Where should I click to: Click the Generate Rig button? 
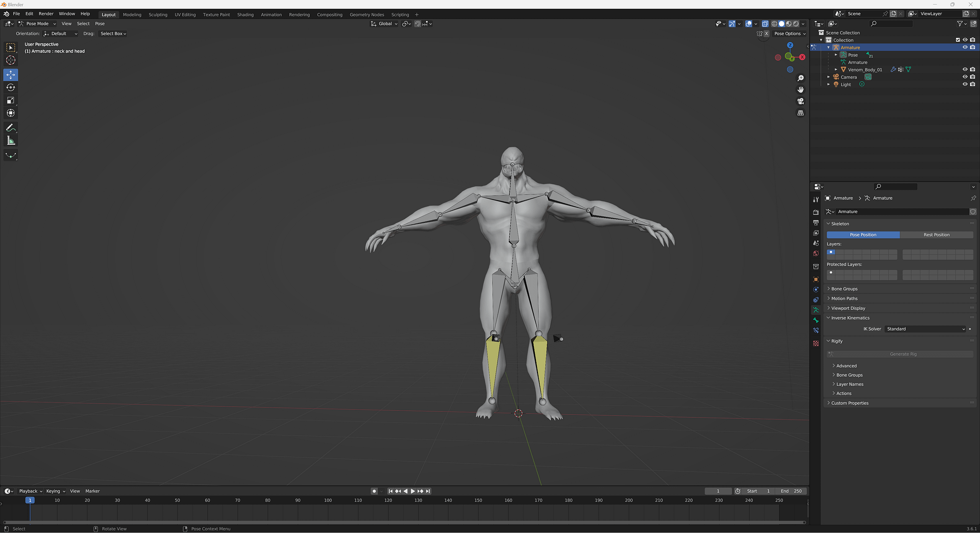point(902,354)
